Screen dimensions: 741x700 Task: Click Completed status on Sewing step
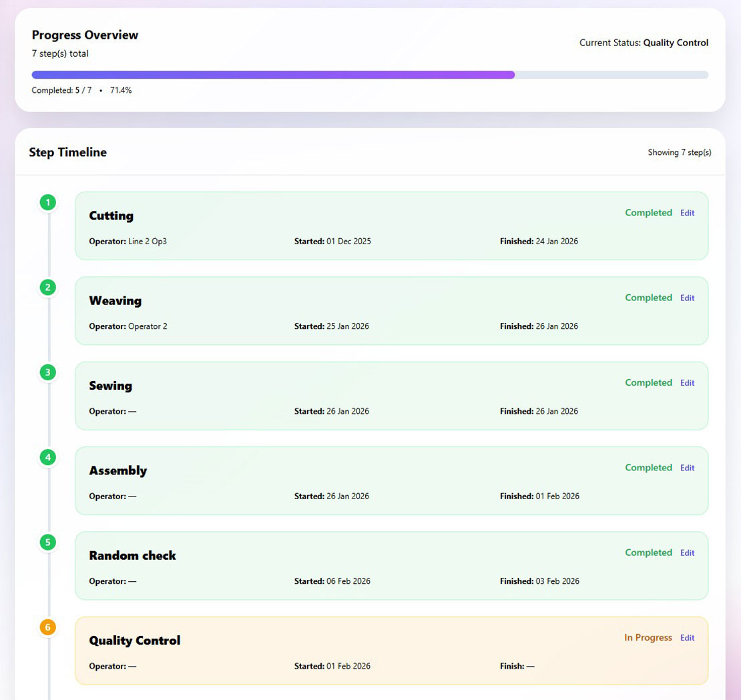tap(648, 383)
